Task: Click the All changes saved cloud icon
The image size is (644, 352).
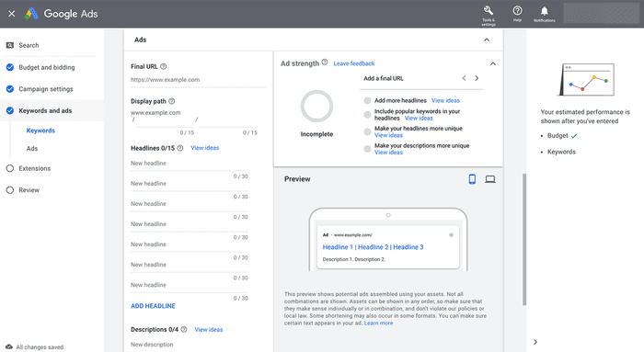Action: tap(9, 346)
